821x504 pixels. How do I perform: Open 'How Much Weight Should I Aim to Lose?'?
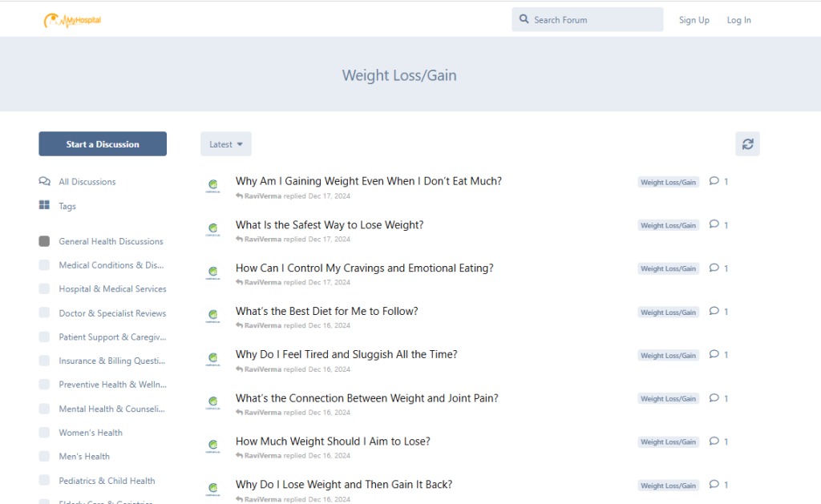[333, 442]
